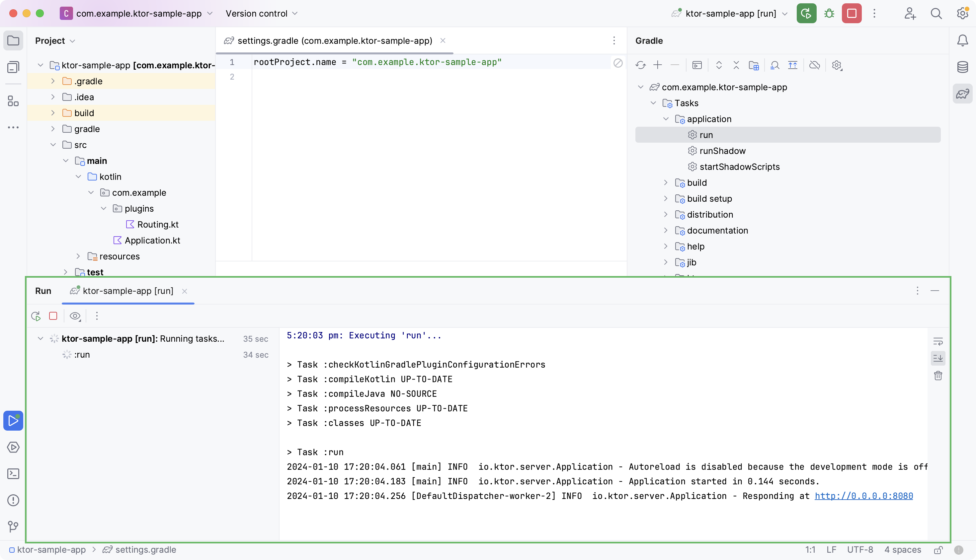Image resolution: width=976 pixels, height=560 pixels.
Task: Open the Services tool window icon
Action: (13, 447)
